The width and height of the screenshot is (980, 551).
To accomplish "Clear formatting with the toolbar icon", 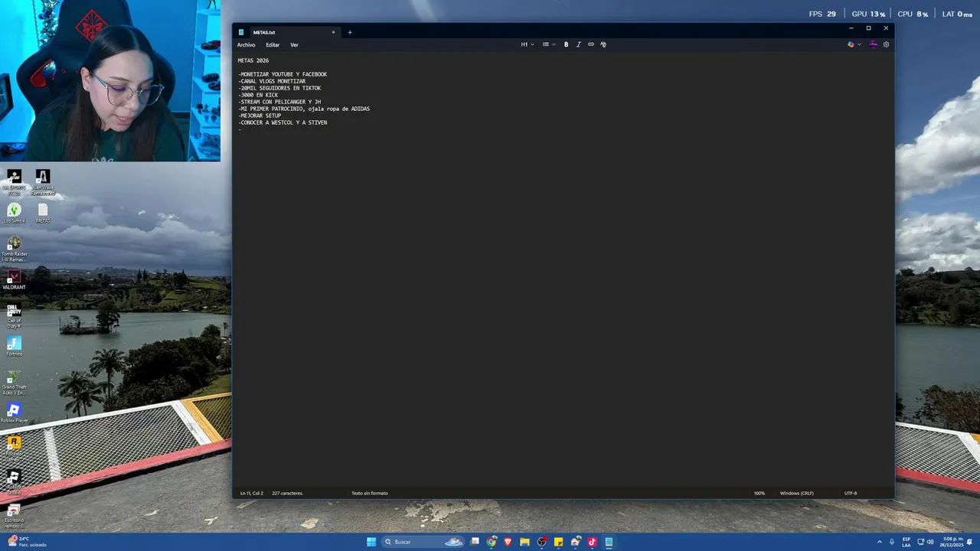I will (x=603, y=44).
